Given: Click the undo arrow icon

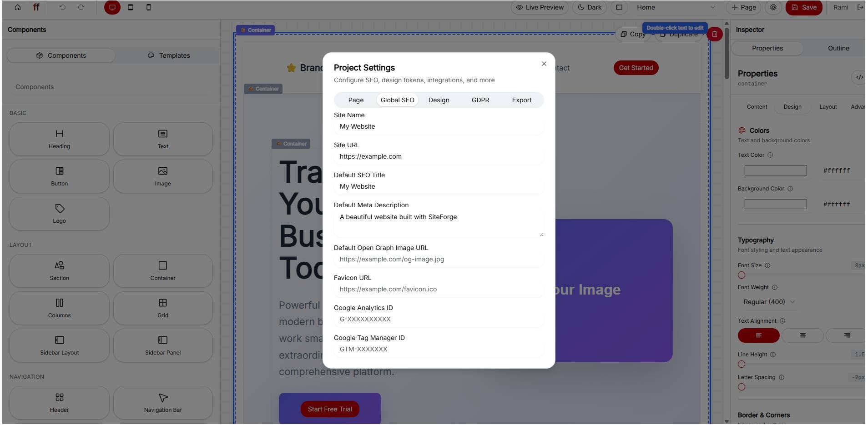Looking at the screenshot, I should 63,7.
